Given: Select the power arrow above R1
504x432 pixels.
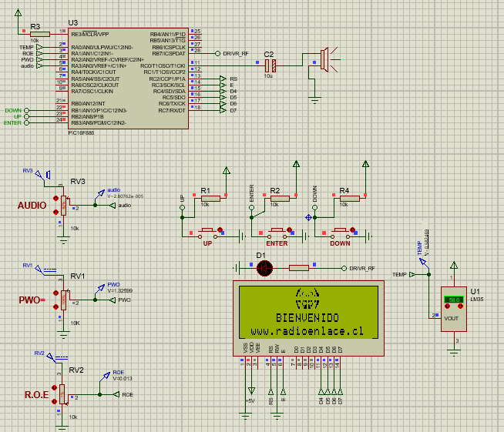Looking at the screenshot, I should click(x=227, y=170).
